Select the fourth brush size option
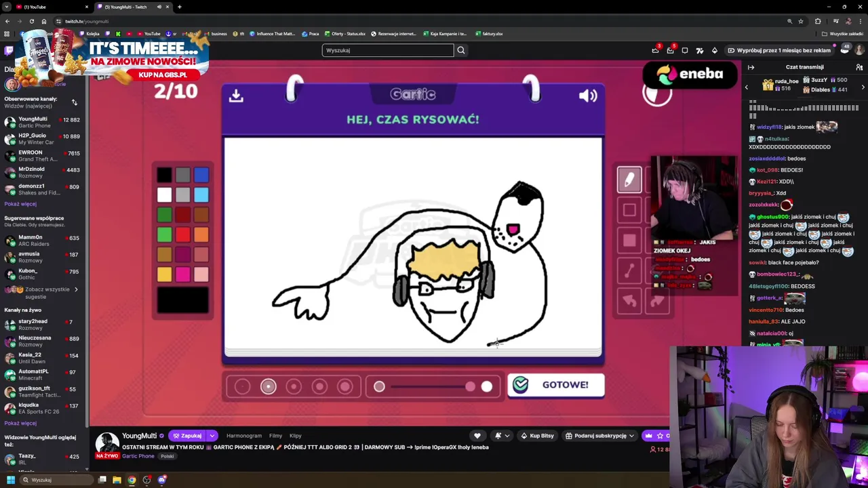The width and height of the screenshot is (868, 488). pos(319,386)
